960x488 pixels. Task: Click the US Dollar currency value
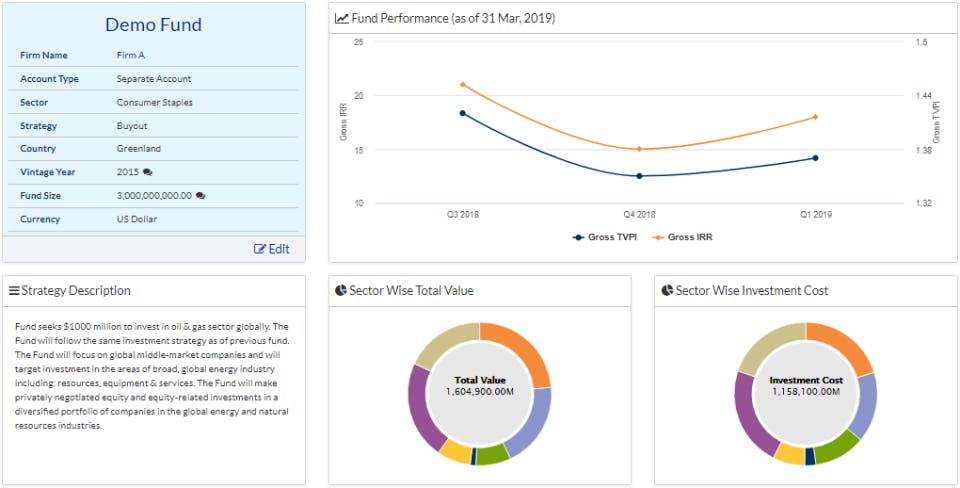(137, 219)
